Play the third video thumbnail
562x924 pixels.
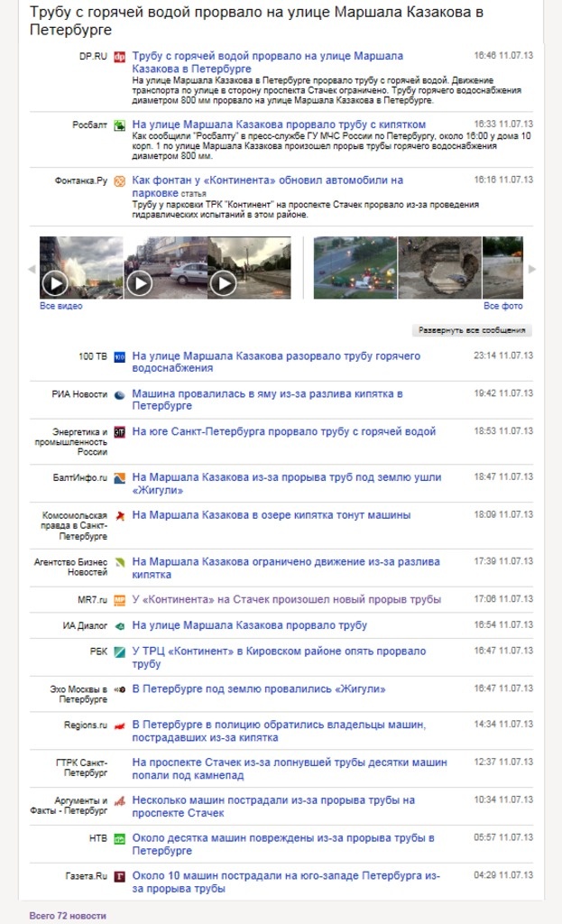tap(223, 283)
